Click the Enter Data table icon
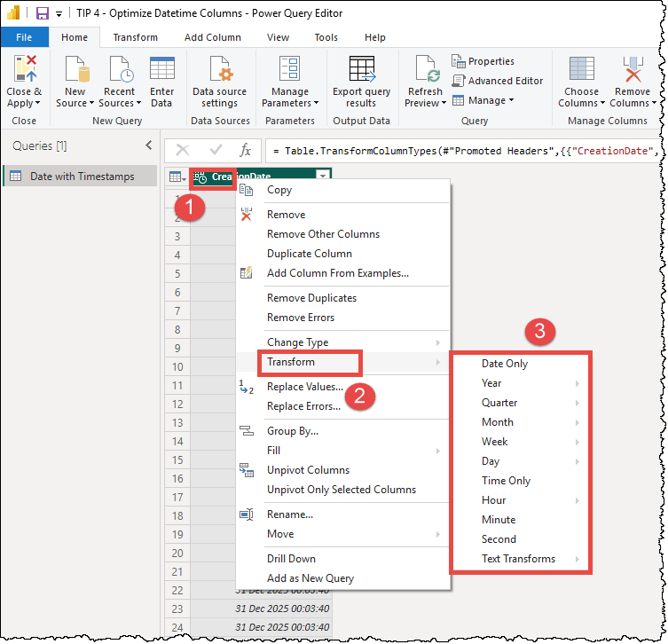This screenshot has height=644, width=668. (161, 70)
